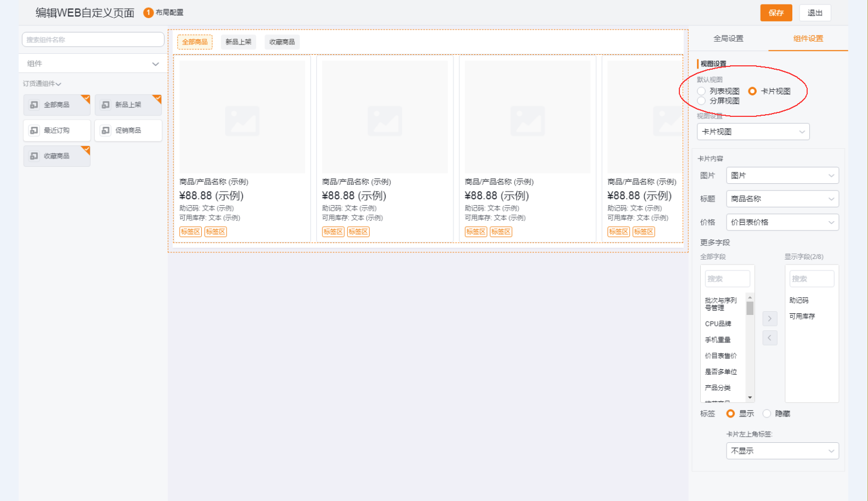This screenshot has width=868, height=501.
Task: Click the 最近订购 component icon
Action: [34, 131]
